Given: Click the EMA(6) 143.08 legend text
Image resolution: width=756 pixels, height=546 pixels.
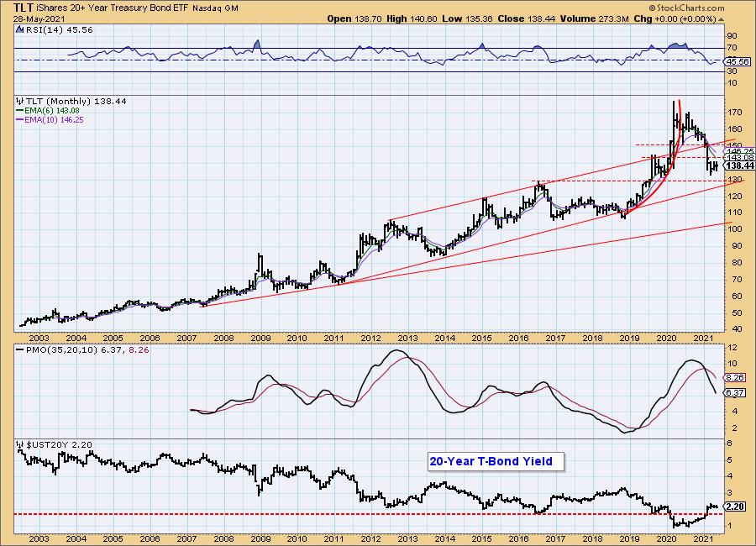Looking at the screenshot, I should pos(52,110).
